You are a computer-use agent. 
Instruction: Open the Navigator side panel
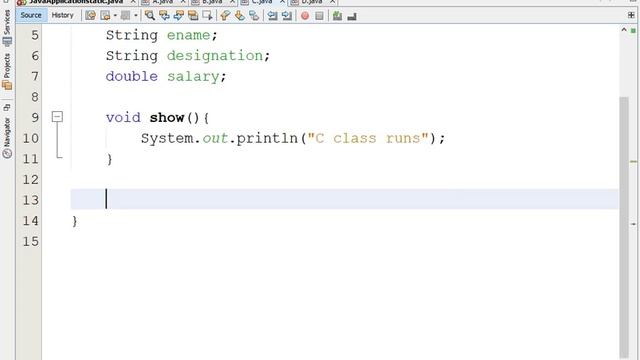pos(7,138)
